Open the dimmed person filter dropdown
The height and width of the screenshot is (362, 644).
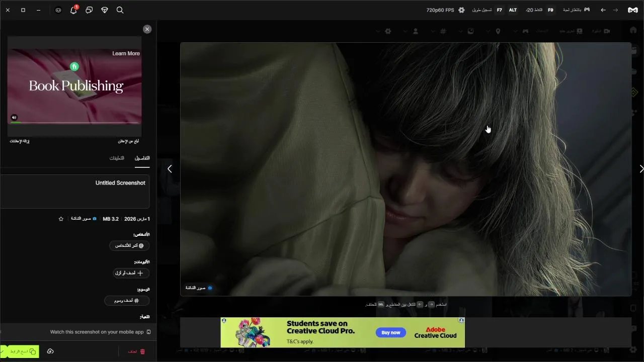click(416, 31)
